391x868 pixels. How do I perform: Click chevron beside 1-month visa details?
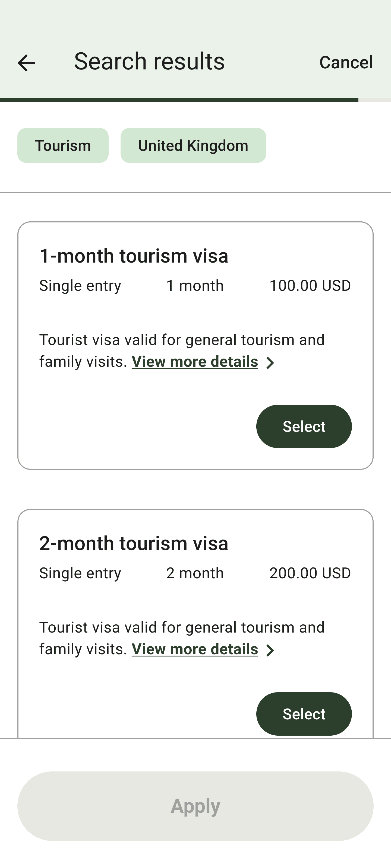tap(270, 363)
